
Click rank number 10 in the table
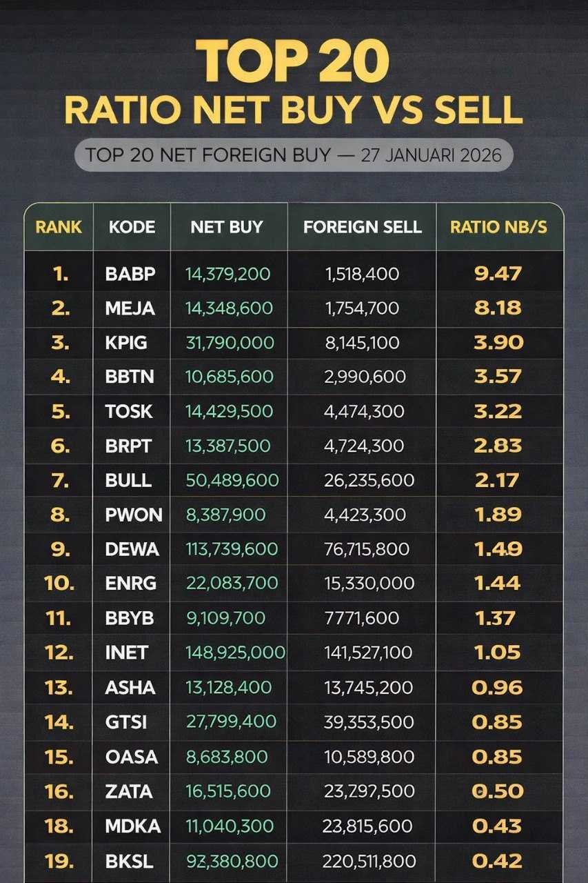point(60,584)
